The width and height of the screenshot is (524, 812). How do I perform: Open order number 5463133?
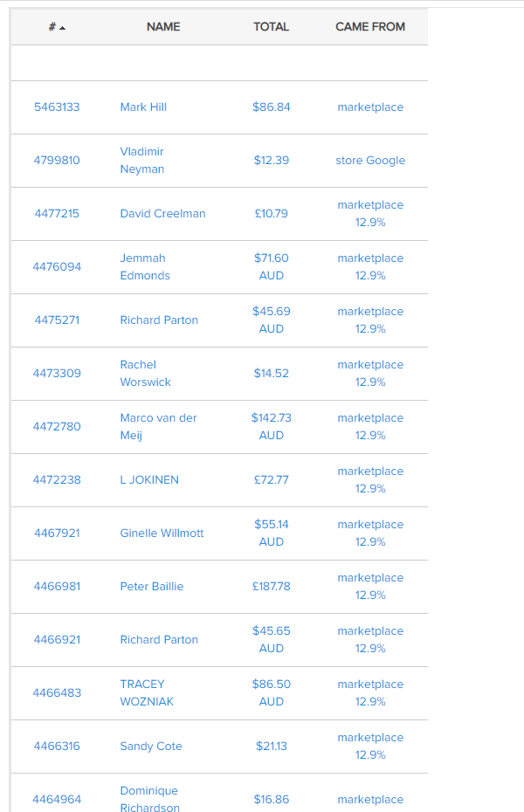tap(57, 107)
